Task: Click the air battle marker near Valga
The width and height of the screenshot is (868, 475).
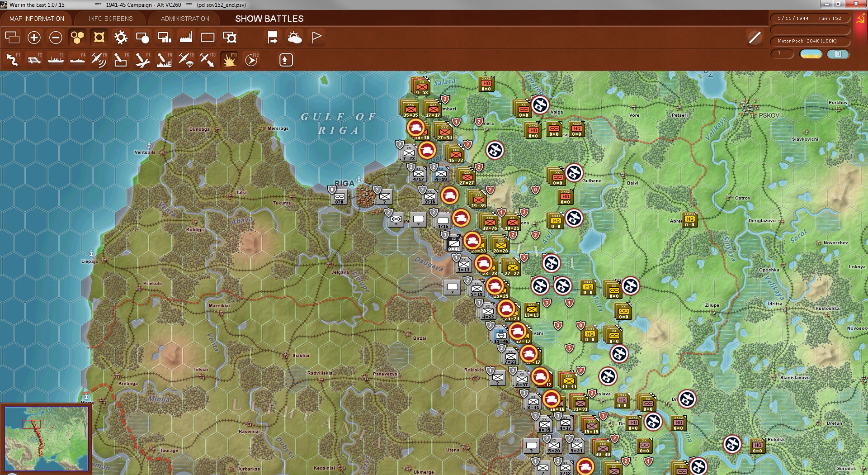Action: [x=540, y=105]
